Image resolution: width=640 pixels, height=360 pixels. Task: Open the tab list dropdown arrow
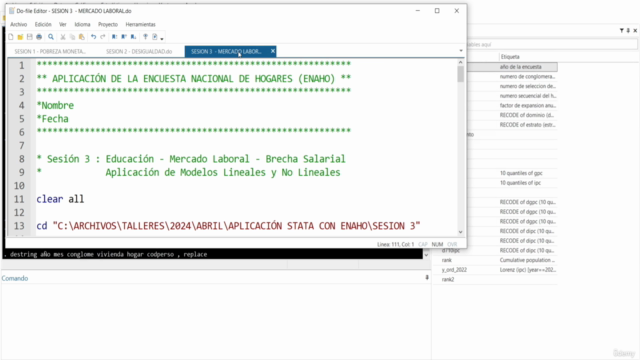461,51
